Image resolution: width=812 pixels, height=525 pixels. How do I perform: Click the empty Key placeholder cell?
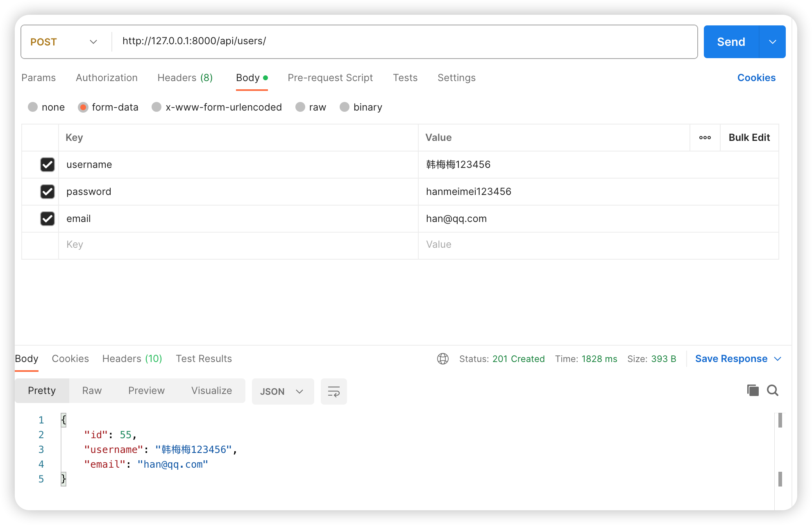[238, 245]
